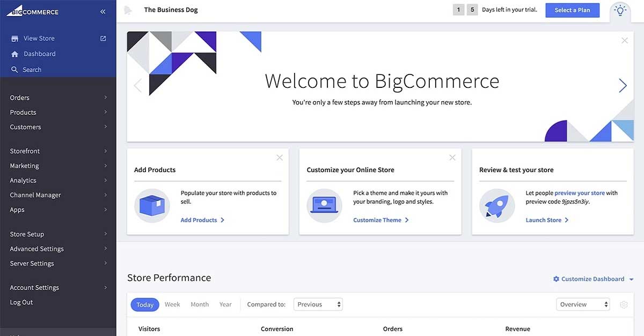Viewport: 644px width, 336px height.
Task: Click The Business Dog store name
Action: click(x=171, y=10)
